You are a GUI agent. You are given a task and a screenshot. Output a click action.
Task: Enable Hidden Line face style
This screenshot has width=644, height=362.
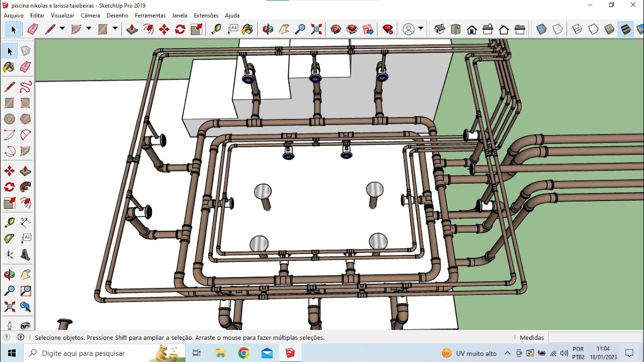[594, 29]
